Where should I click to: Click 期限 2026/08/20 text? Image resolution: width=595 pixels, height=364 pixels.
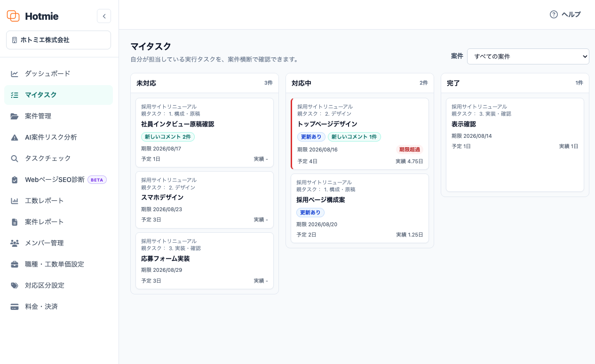[317, 224]
